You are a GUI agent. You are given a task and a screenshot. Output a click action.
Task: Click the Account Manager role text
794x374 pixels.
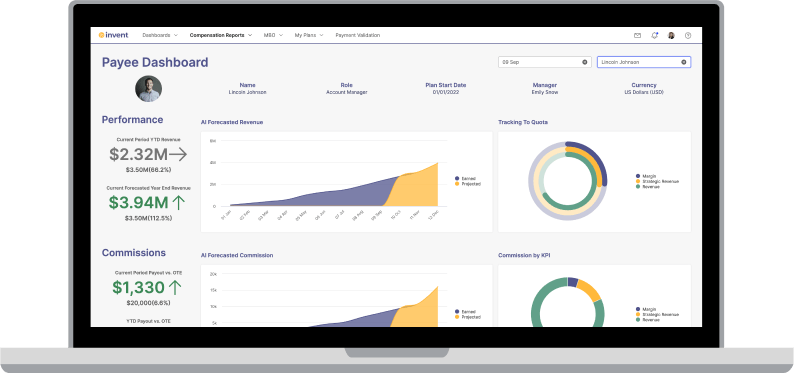[x=346, y=93]
